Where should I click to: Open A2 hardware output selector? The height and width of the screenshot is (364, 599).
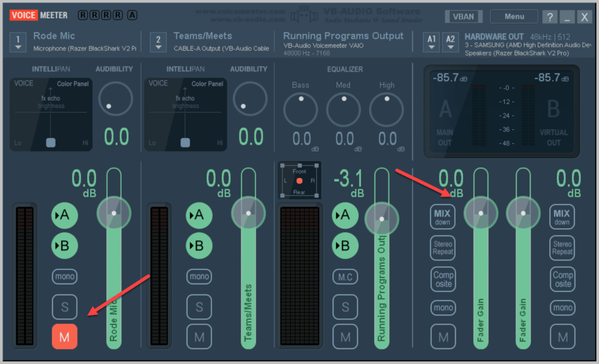click(450, 42)
